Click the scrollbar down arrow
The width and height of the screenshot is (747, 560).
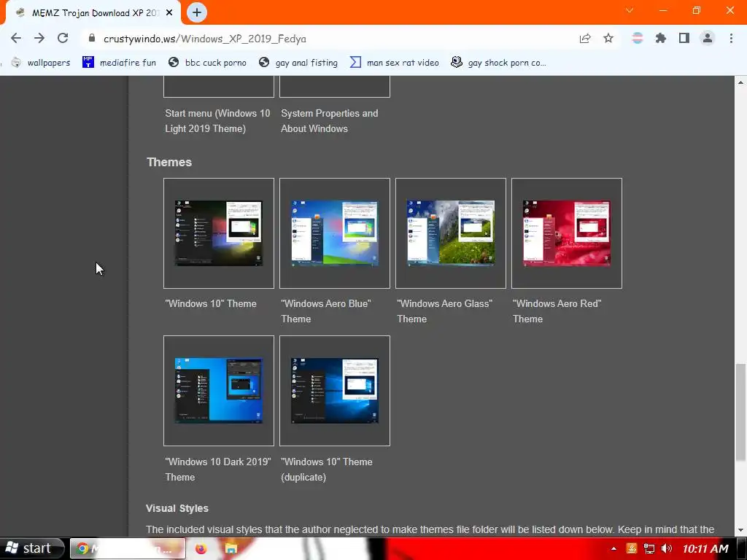740,531
